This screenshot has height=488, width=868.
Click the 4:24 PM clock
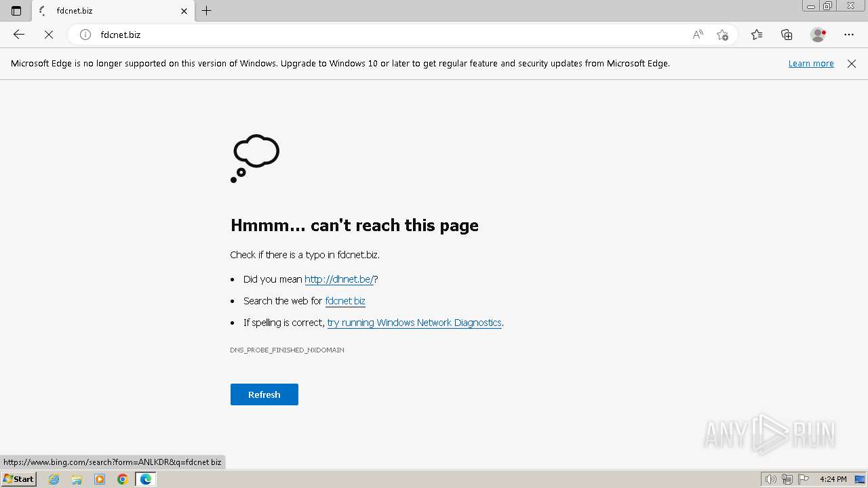tap(833, 479)
